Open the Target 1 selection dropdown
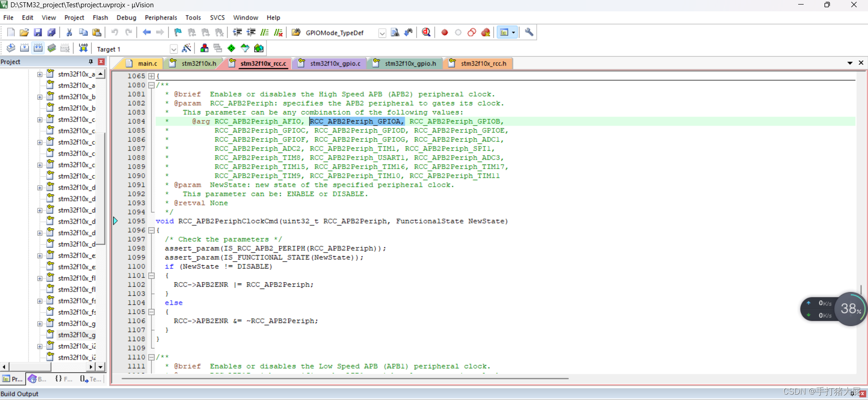Image resolution: width=868 pixels, height=400 pixels. click(173, 49)
